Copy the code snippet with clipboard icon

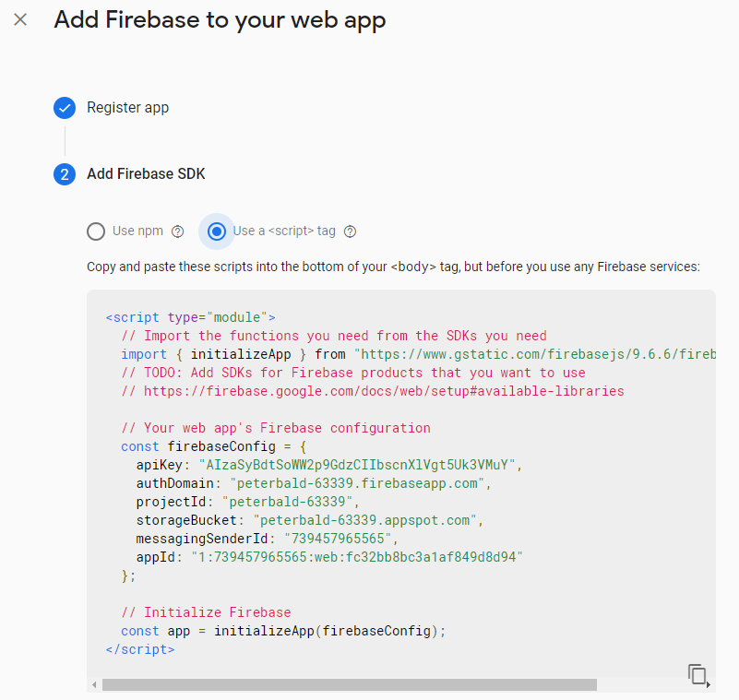click(697, 673)
